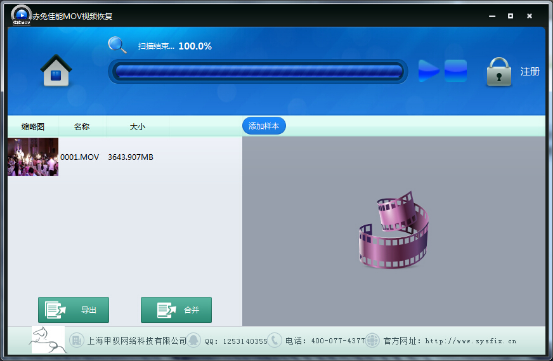Click the 注册 register link

point(530,72)
